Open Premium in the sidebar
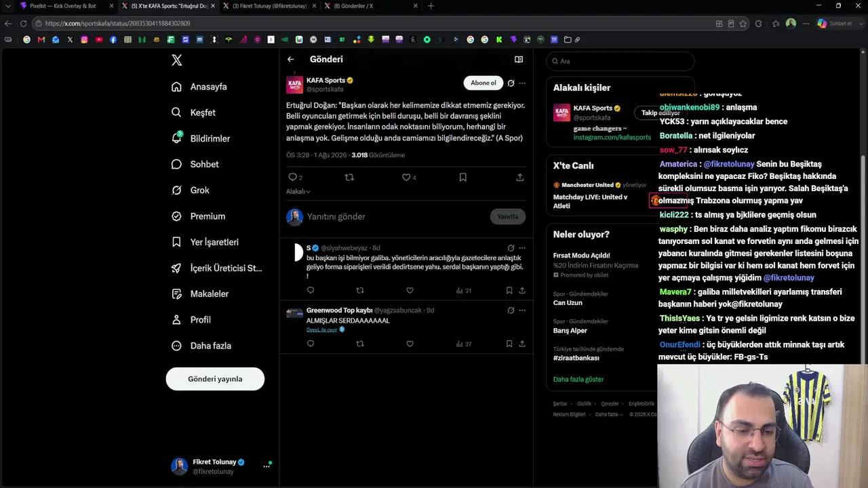The width and height of the screenshot is (868, 488). click(198, 216)
